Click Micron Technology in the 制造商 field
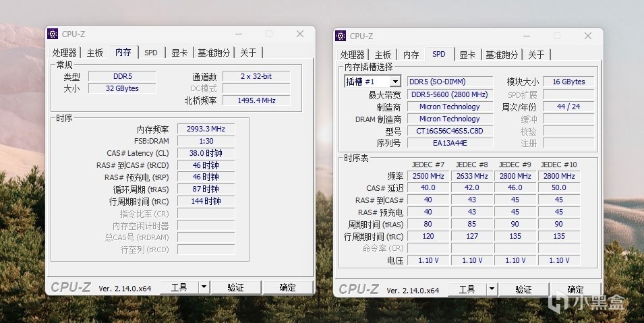 pyautogui.click(x=450, y=107)
